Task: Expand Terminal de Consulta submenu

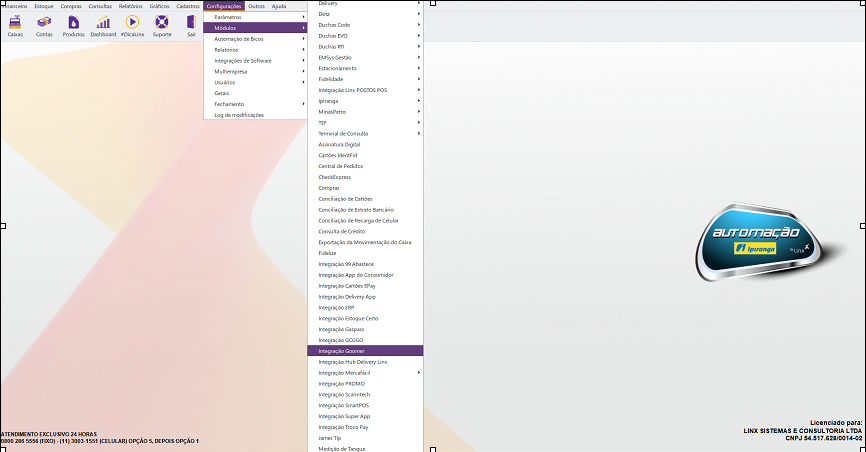Action: (x=365, y=133)
